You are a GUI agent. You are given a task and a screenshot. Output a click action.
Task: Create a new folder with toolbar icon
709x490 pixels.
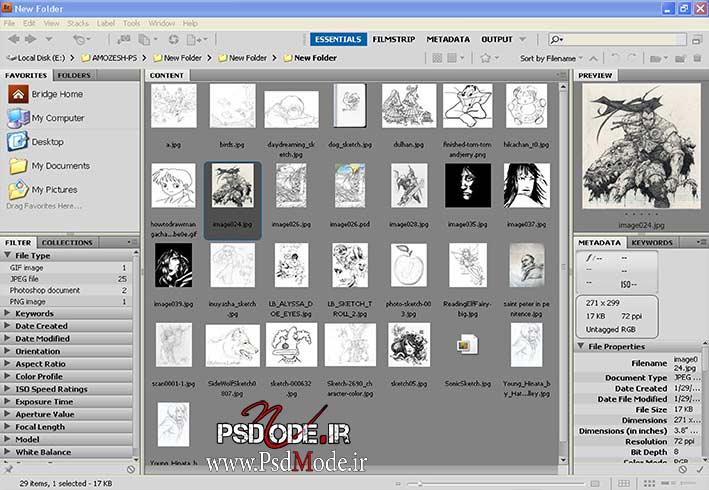(681, 58)
